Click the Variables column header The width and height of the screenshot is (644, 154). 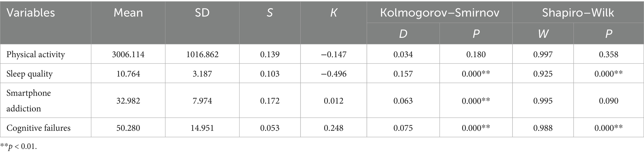coord(31,13)
